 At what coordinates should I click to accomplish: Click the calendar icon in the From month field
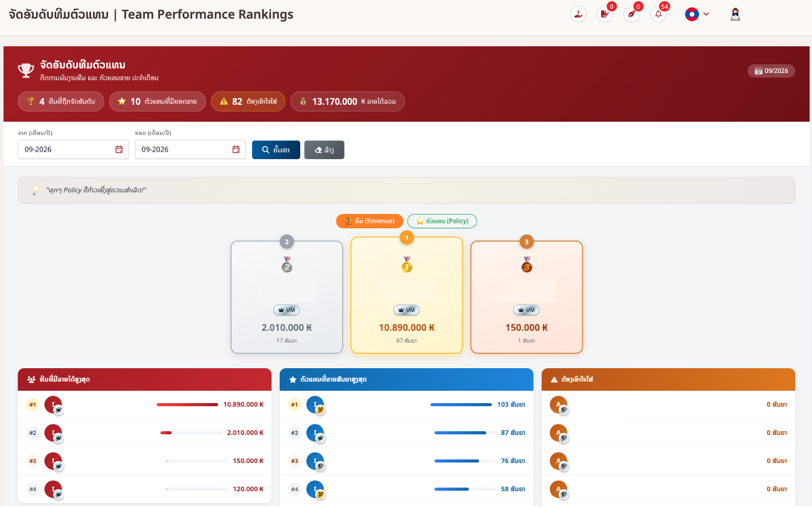pyautogui.click(x=119, y=149)
